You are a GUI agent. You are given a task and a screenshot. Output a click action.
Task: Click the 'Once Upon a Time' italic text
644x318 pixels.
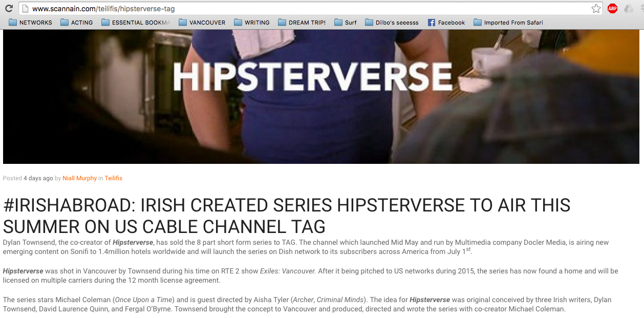144,300
